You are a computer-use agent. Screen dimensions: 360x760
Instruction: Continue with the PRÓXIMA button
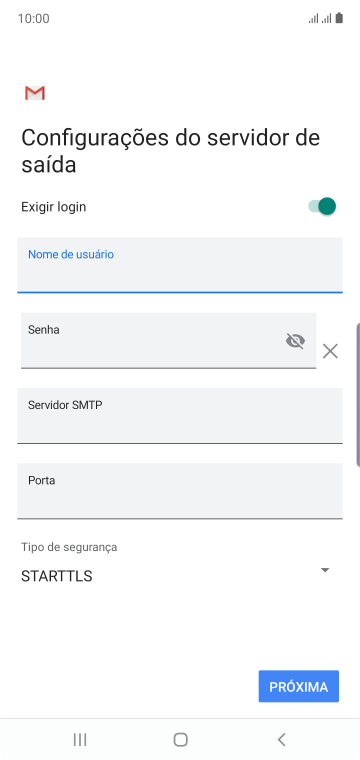click(298, 686)
